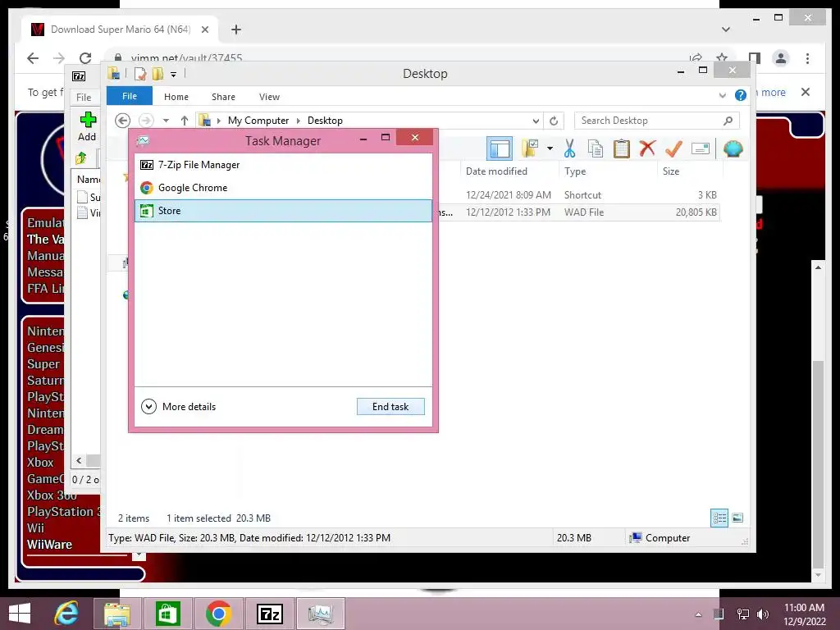Open a new Chrome tab
The width and height of the screenshot is (840, 630).
[x=236, y=30]
